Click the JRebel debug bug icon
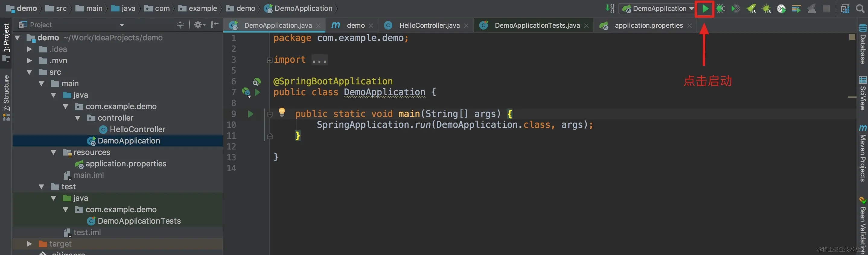Image resolution: width=868 pixels, height=255 pixels. click(x=766, y=8)
